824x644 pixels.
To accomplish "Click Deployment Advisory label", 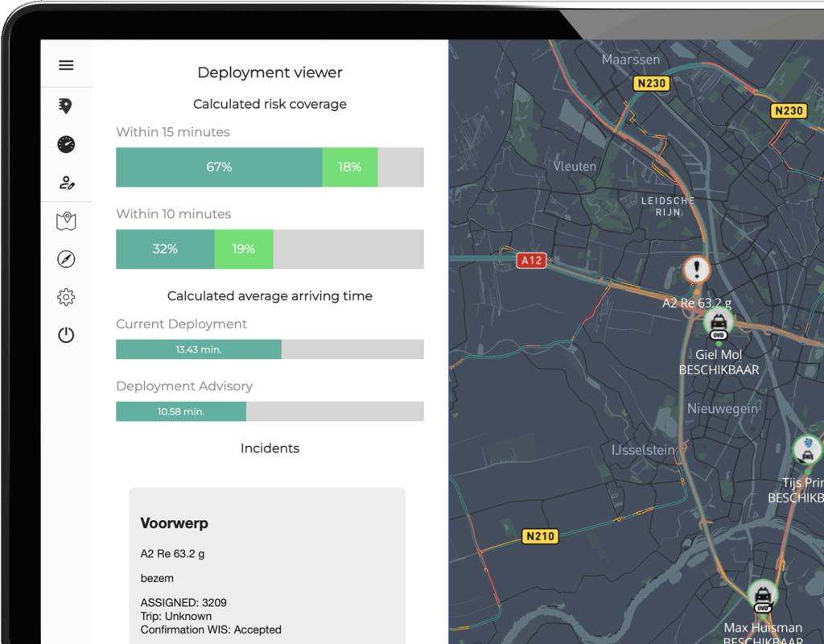I will [x=184, y=386].
